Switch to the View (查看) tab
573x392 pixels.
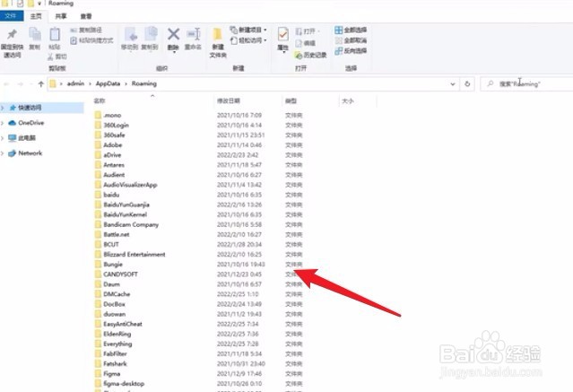point(86,16)
